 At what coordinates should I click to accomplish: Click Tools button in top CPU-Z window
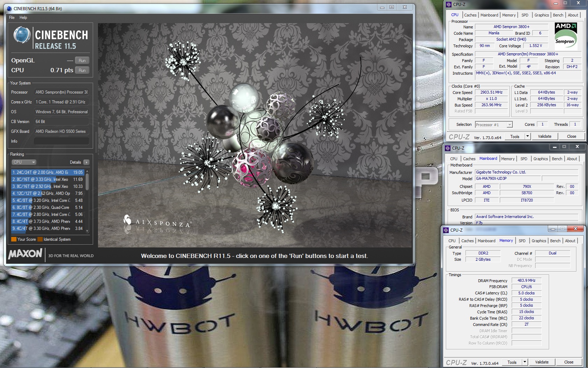tap(514, 137)
